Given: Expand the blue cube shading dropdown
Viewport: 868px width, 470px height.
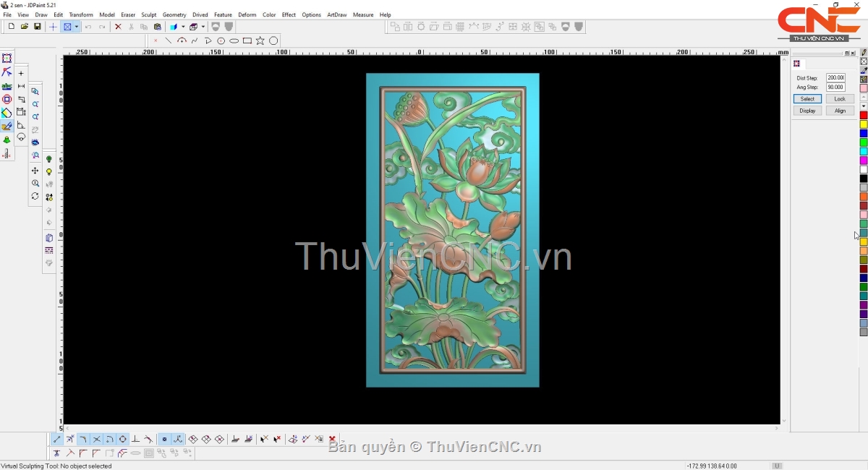Looking at the screenshot, I should [x=183, y=27].
